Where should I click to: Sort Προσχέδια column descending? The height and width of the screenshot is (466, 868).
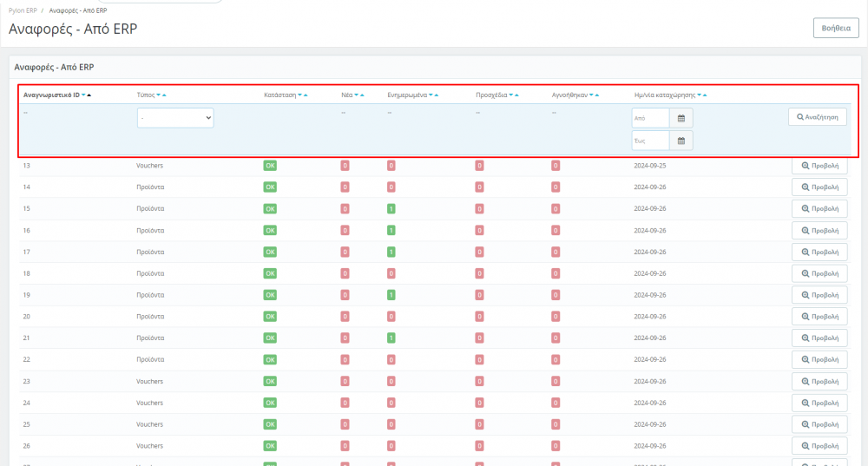point(510,95)
